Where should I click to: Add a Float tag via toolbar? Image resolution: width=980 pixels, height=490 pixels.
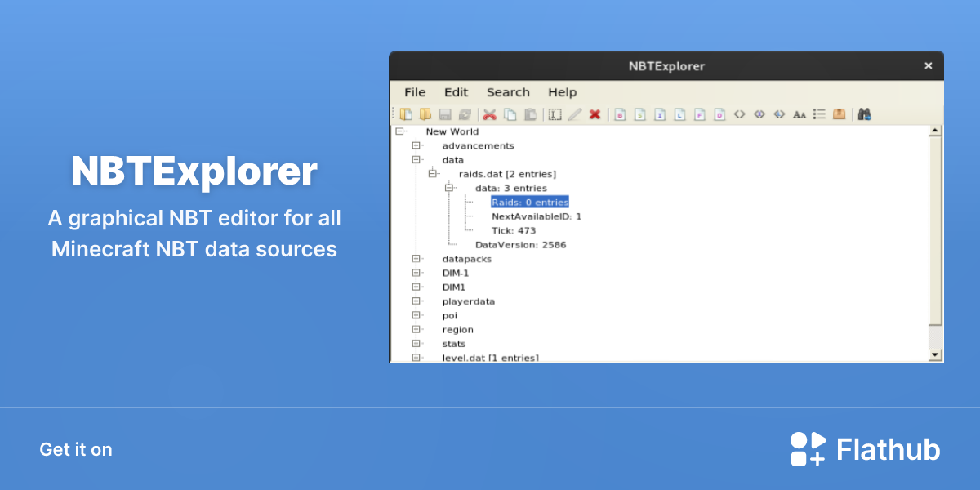coord(700,114)
